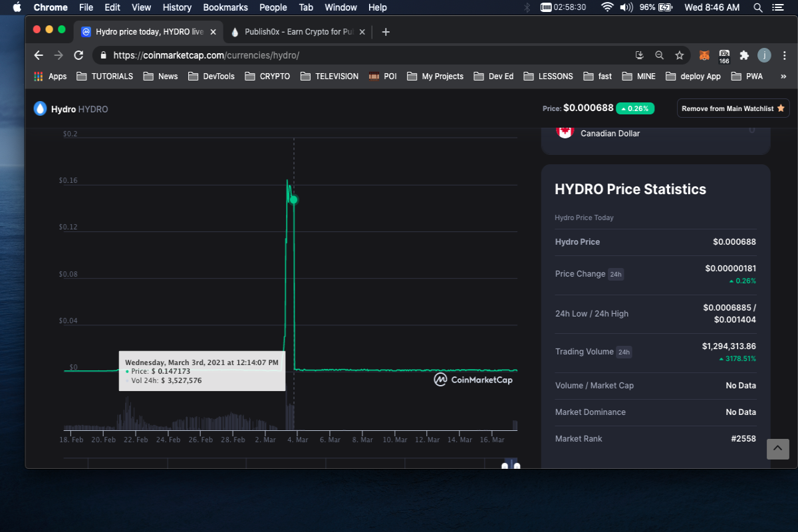The image size is (798, 532).
Task: Click the clock showing Wed 8:46 AM
Action: click(x=712, y=7)
